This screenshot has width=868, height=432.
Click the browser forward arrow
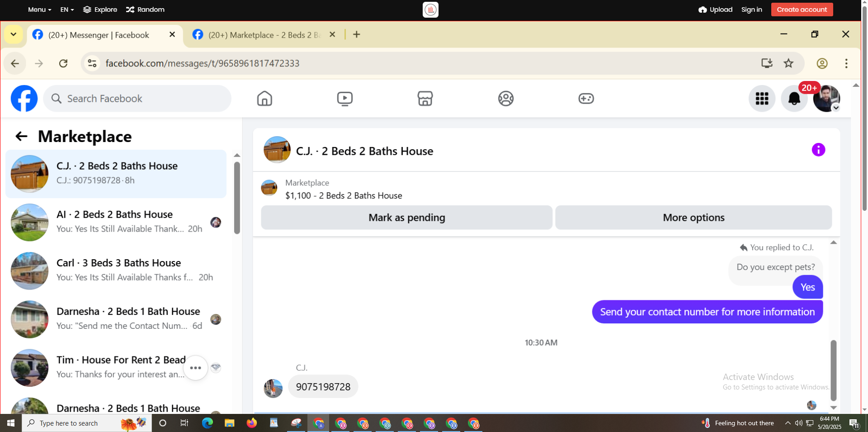pos(39,63)
